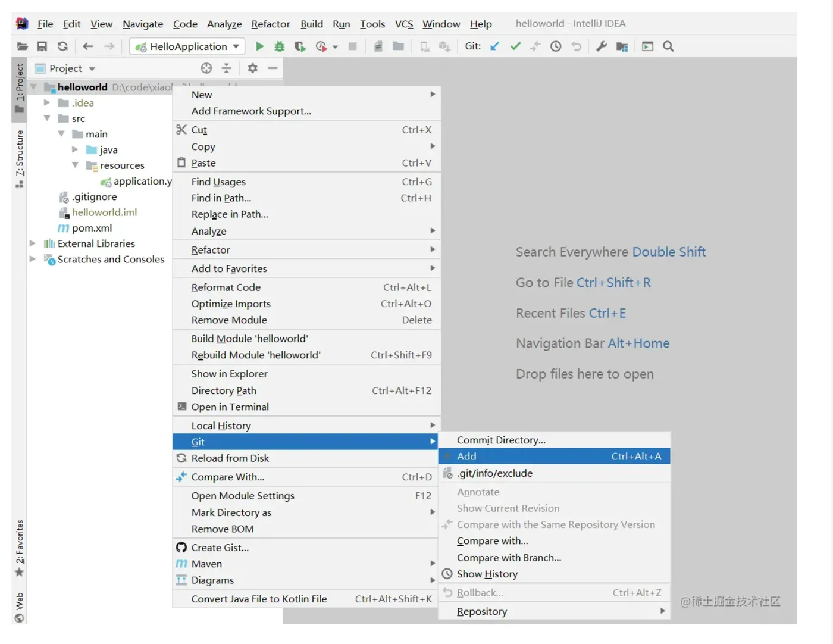Click the Open folder toolbar icon
Viewport: 833px width, 644px height.
[x=23, y=46]
